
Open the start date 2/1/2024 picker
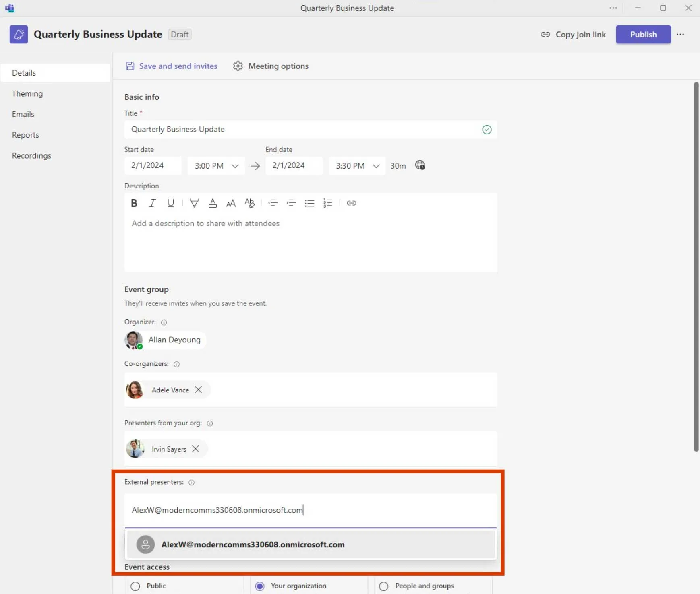pos(153,166)
